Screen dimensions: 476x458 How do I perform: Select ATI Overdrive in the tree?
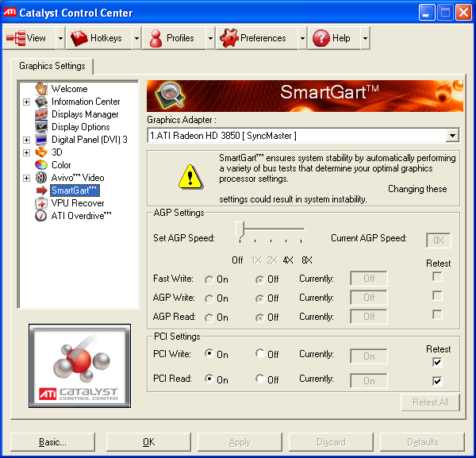point(81,216)
